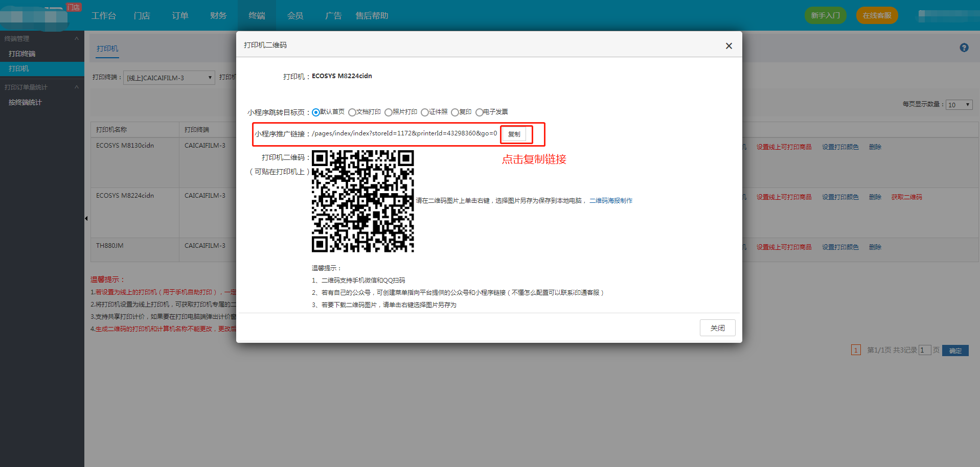Image resolution: width=980 pixels, height=467 pixels.
Task: Click the page 1 pagination button
Action: (x=856, y=351)
